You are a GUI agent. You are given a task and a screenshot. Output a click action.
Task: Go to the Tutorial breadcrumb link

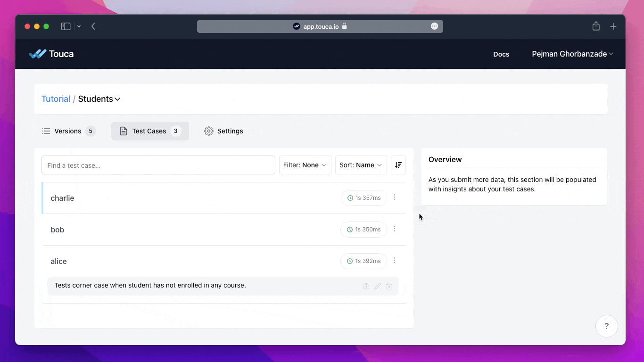[56, 99]
